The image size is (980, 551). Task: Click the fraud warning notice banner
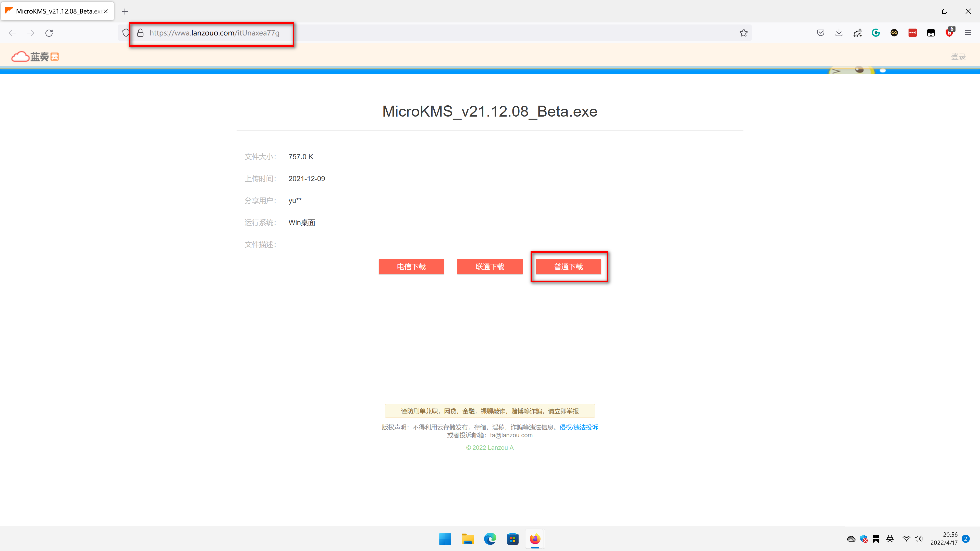[x=490, y=411]
